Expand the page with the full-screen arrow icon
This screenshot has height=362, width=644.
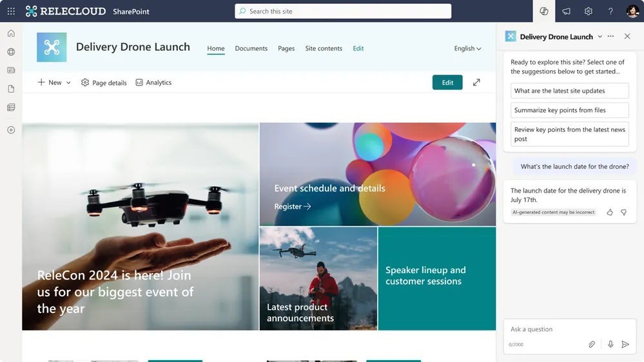[x=476, y=82]
